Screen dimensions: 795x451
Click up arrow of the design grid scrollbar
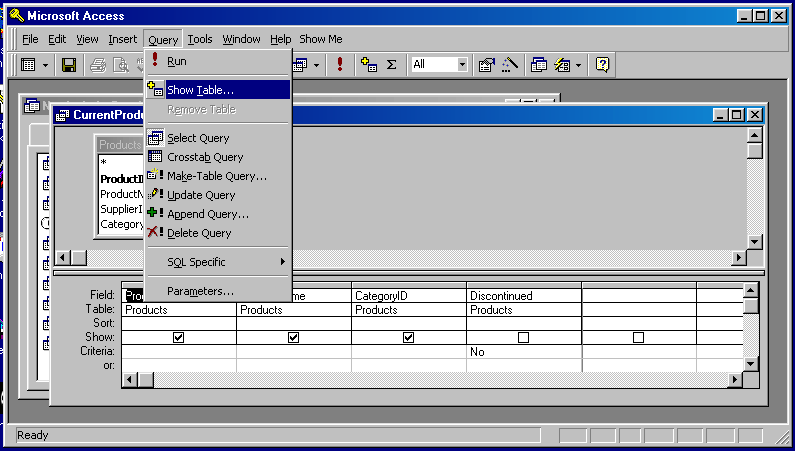[750, 290]
